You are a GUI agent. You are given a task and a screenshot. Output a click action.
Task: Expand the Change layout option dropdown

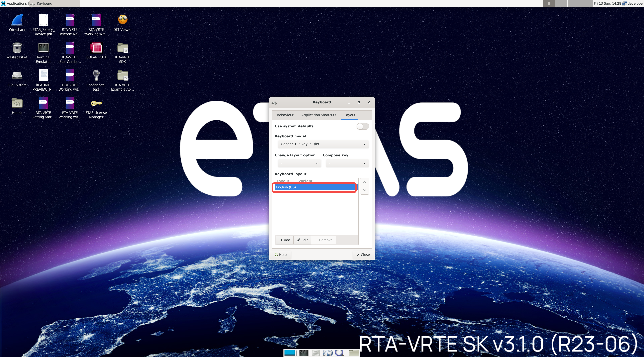(299, 163)
